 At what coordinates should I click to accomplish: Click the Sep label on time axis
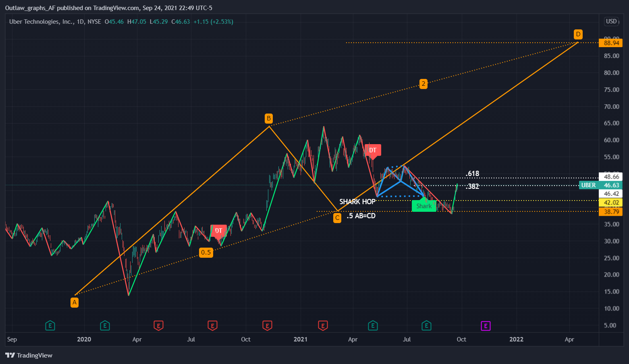pyautogui.click(x=12, y=339)
